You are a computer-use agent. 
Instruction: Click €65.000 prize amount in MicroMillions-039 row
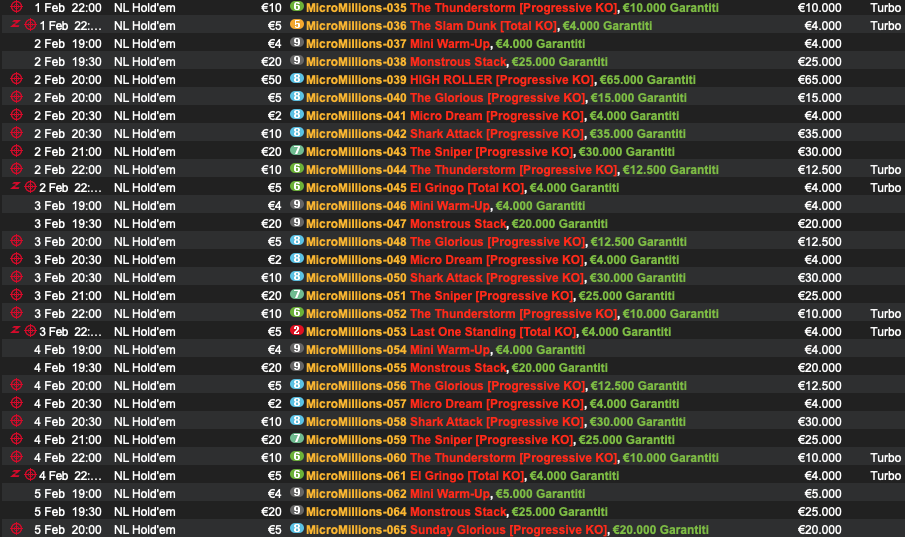pyautogui.click(x=819, y=80)
